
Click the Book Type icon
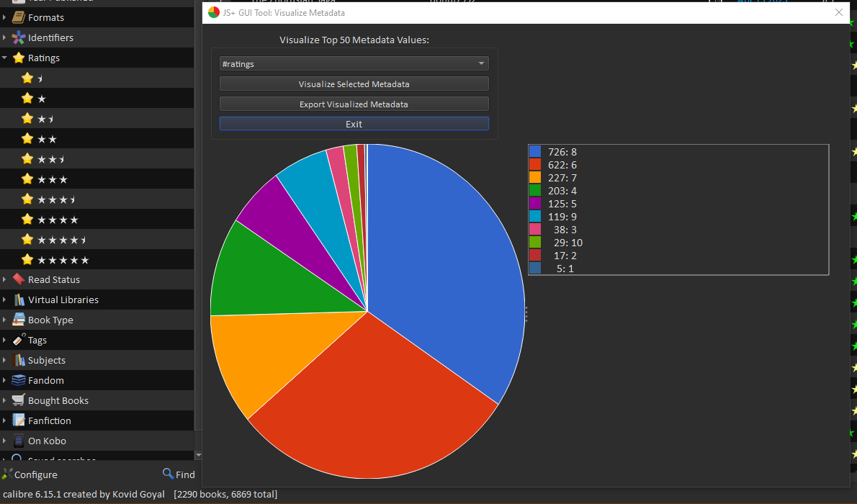[19, 320]
